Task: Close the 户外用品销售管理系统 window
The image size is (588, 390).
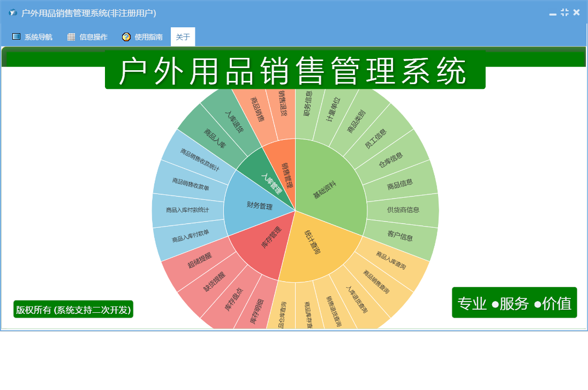Action: click(x=577, y=12)
